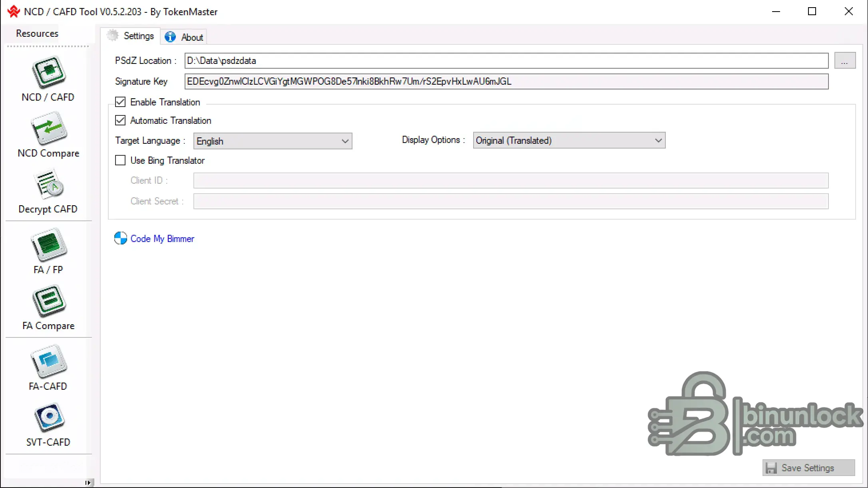The height and width of the screenshot is (488, 868).
Task: Select the Decrypt CAFD icon
Action: [x=48, y=184]
